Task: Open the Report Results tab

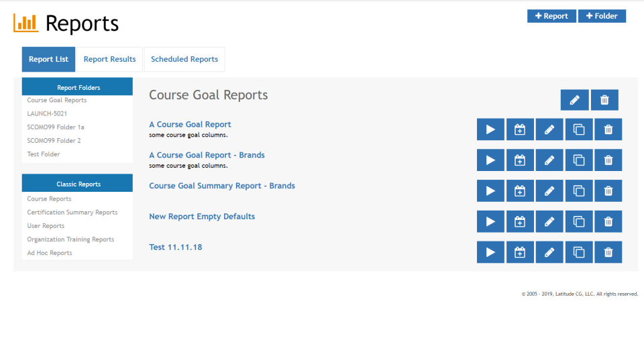Action: (109, 59)
